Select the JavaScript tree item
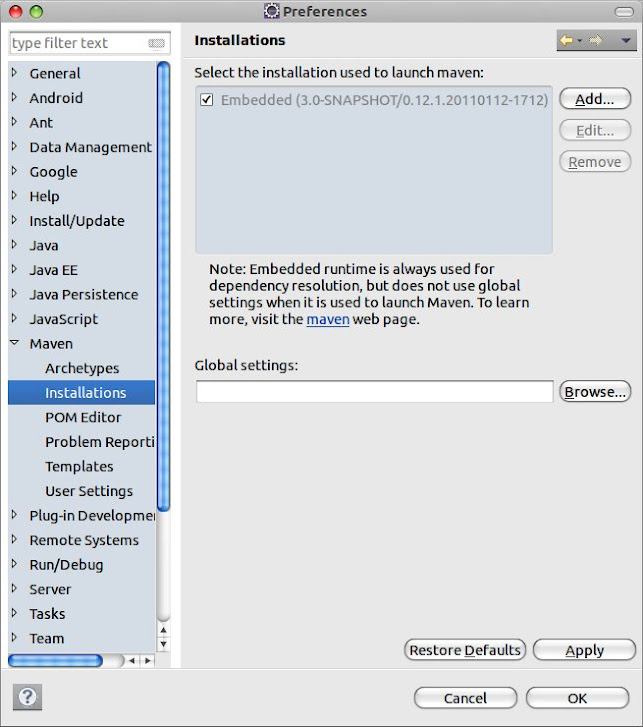The height and width of the screenshot is (727, 643). click(x=64, y=319)
